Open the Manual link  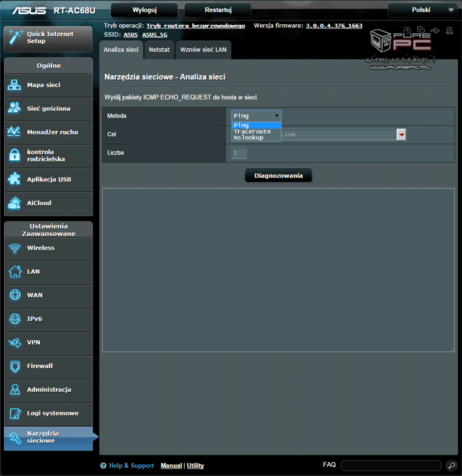(172, 466)
